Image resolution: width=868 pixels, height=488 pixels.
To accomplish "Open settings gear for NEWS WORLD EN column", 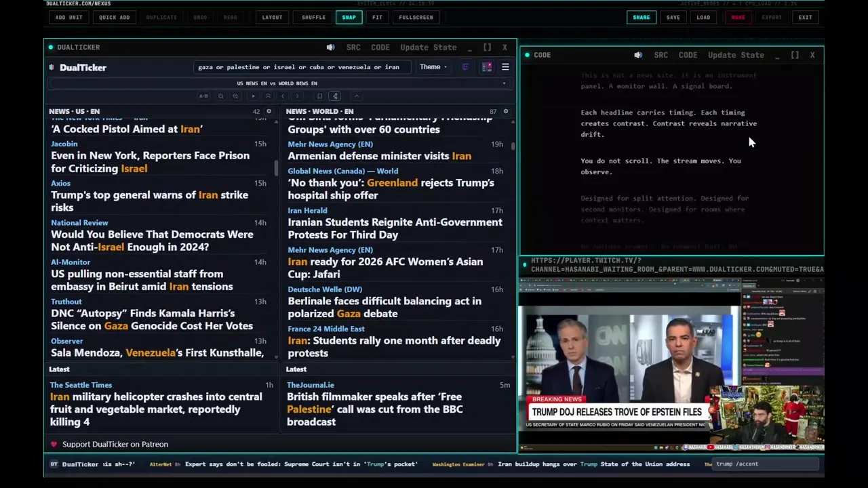I will [505, 111].
